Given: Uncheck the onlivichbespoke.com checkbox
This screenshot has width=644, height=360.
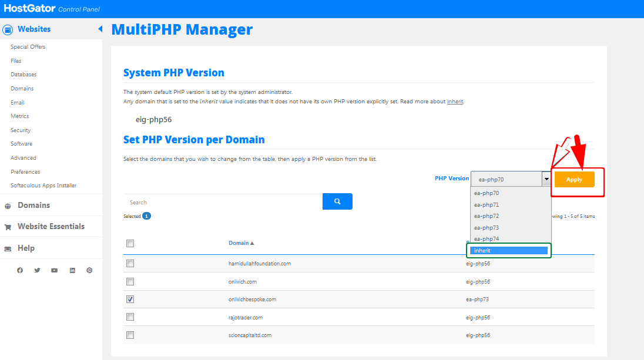Looking at the screenshot, I should [130, 300].
